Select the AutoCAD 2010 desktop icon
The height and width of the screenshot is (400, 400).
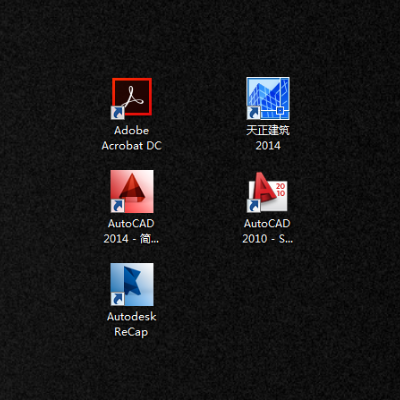[267, 192]
